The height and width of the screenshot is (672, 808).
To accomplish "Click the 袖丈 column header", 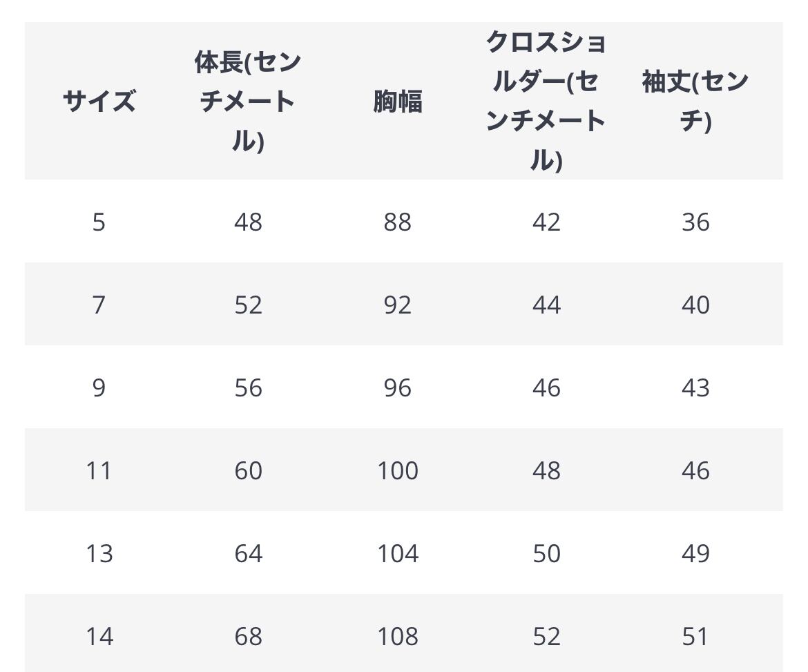I will tap(695, 101).
